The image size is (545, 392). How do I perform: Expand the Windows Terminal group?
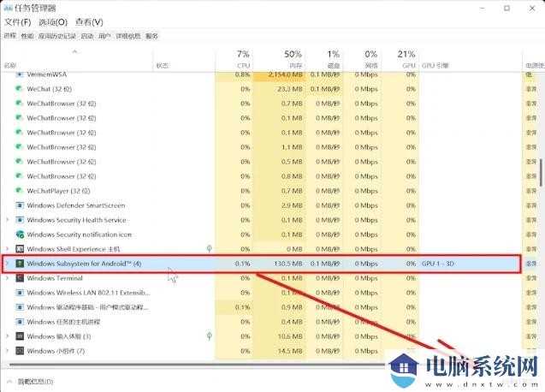[x=8, y=278]
